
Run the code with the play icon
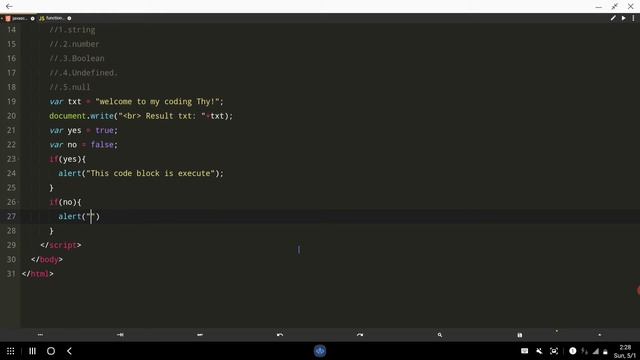point(624,18)
